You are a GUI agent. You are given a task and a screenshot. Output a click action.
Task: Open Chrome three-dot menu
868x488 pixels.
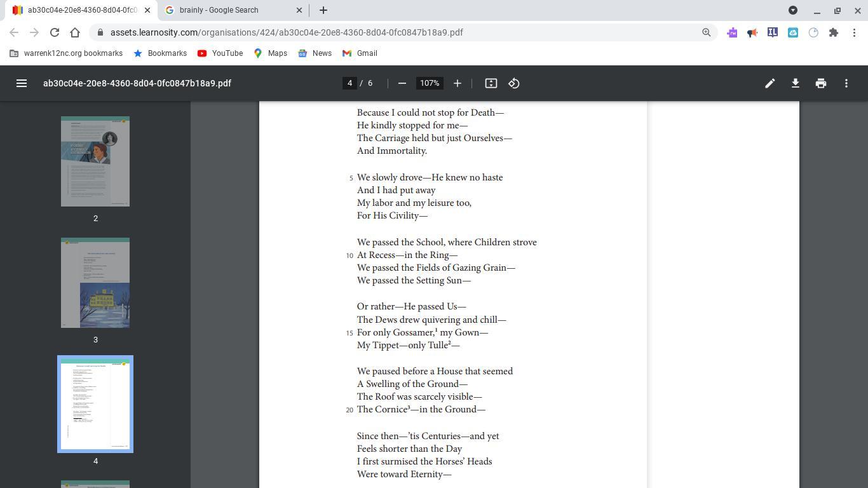[x=854, y=32]
